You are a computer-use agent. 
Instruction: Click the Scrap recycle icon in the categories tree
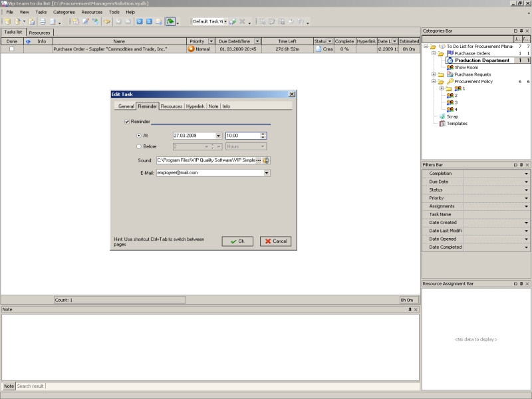click(442, 116)
